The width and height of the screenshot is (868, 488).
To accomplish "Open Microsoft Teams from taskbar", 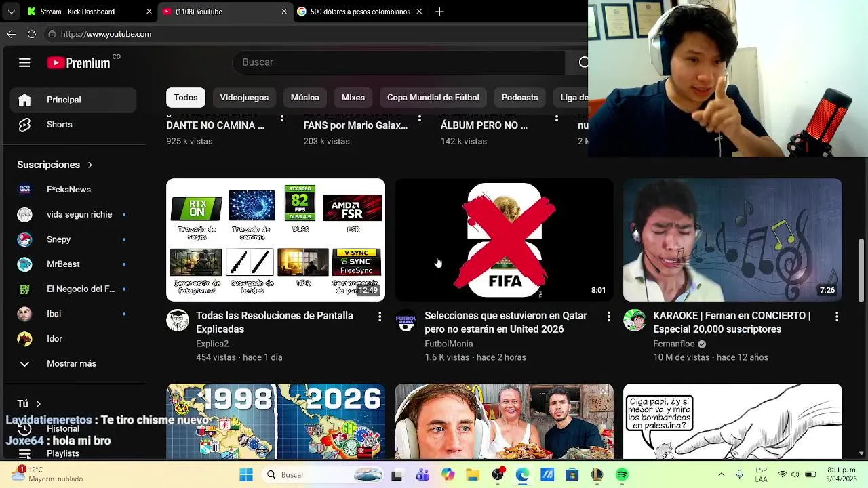I will pyautogui.click(x=422, y=475).
